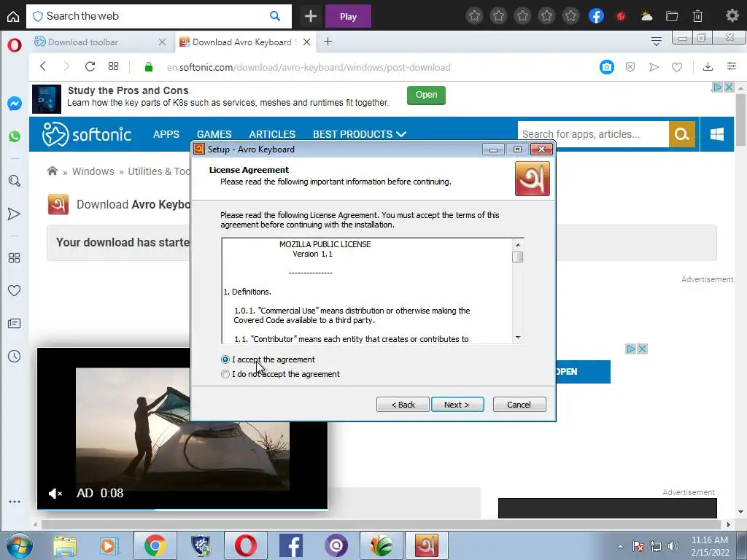Viewport: 747px width, 560px height.
Task: Click the Facebook icon in top toolbar
Action: 596,16
